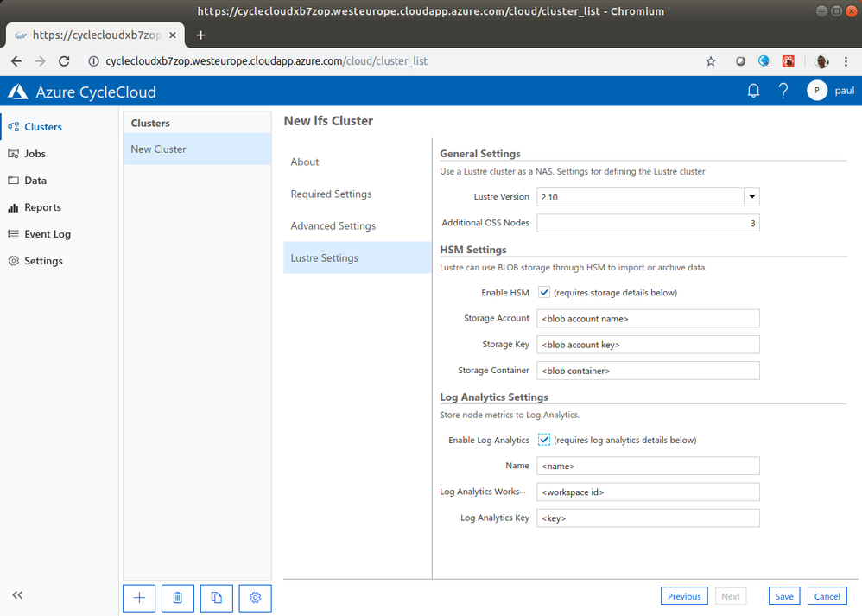Close the cyclecloud browser tab
Screen dimensions: 862x616
[173, 35]
